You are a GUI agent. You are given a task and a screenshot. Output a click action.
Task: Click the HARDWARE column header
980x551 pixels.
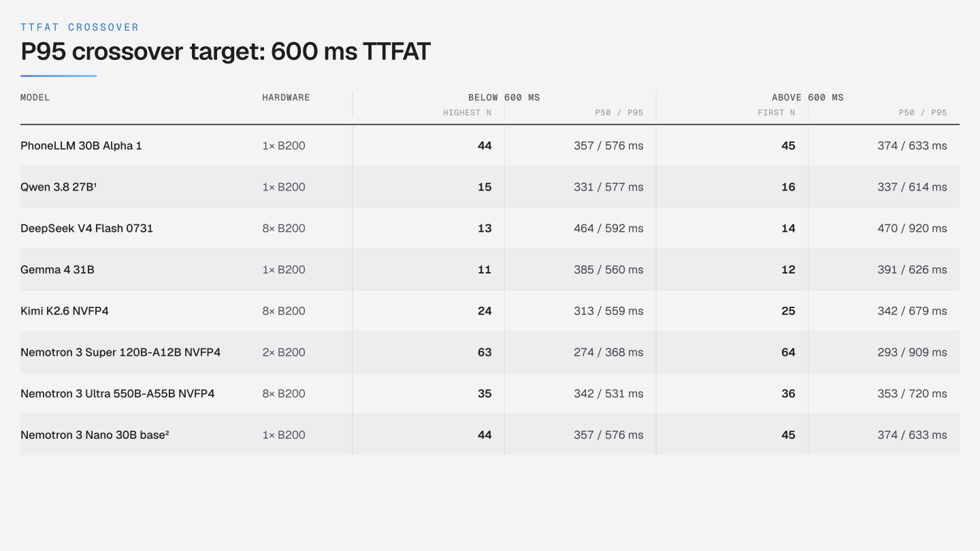[x=286, y=97]
